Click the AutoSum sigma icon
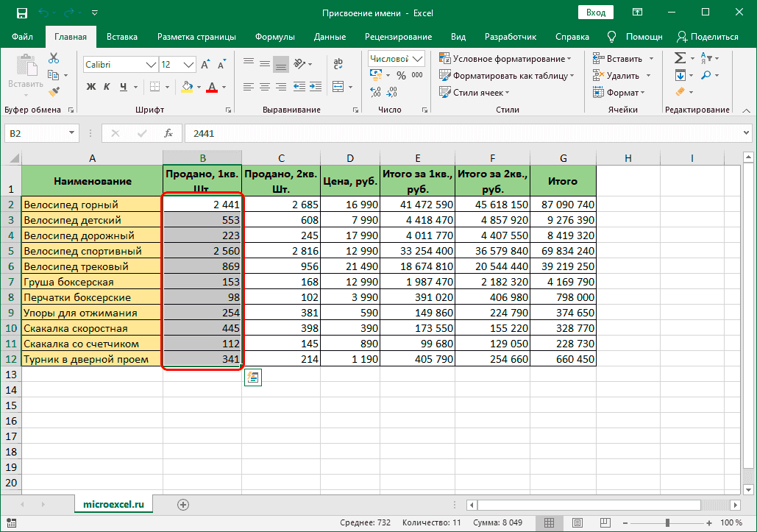 point(680,58)
